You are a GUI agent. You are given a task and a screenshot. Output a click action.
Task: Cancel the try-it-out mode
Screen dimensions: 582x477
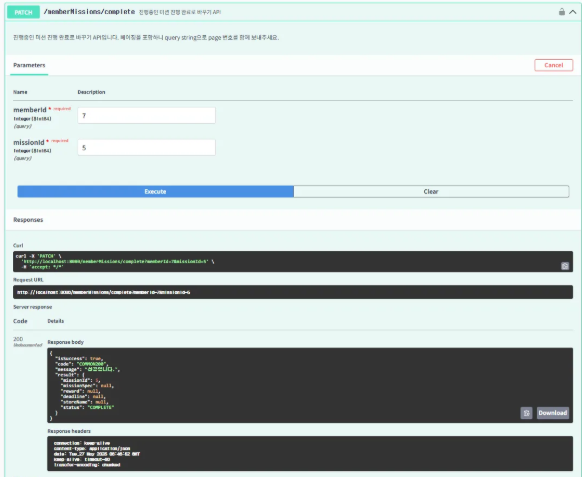(x=553, y=65)
